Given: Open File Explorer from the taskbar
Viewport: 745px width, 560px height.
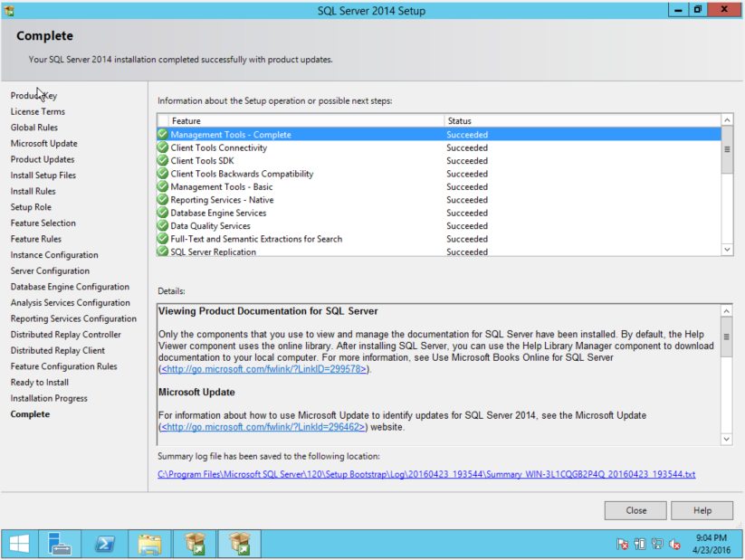Looking at the screenshot, I should pos(149,543).
